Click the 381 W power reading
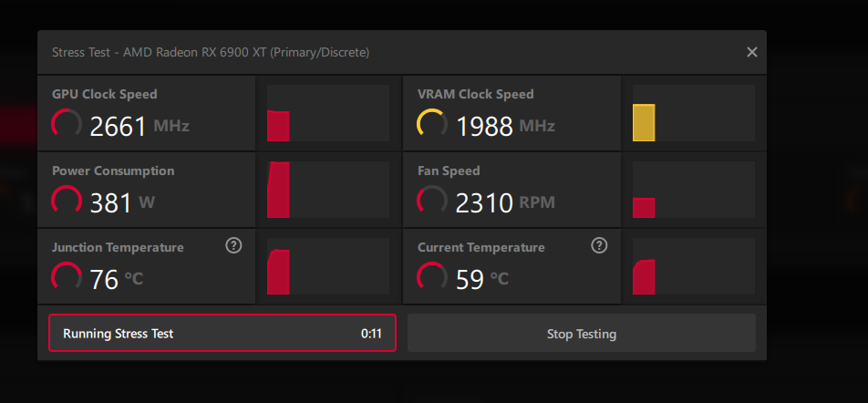Screen dimensions: 868x403 pyautogui.click(x=111, y=202)
